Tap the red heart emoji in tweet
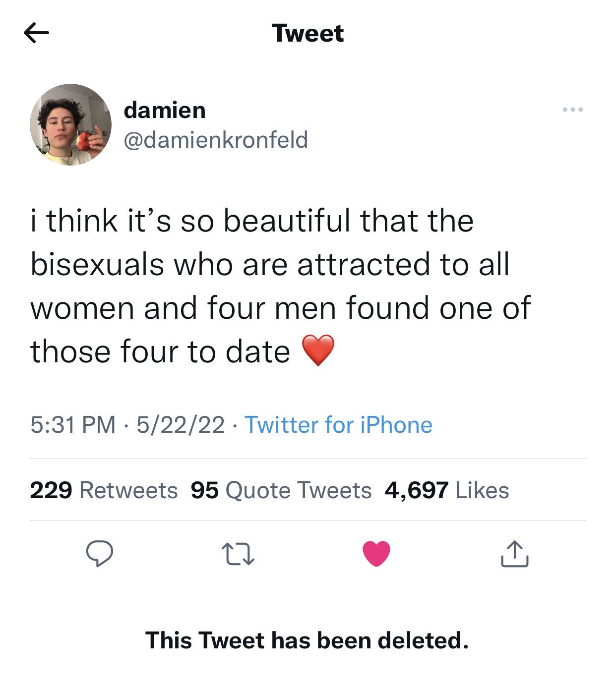The width and height of the screenshot is (616, 691). point(318,350)
